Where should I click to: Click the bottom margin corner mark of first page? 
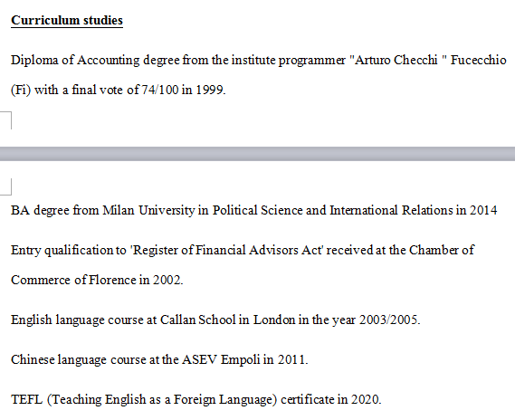point(6,120)
